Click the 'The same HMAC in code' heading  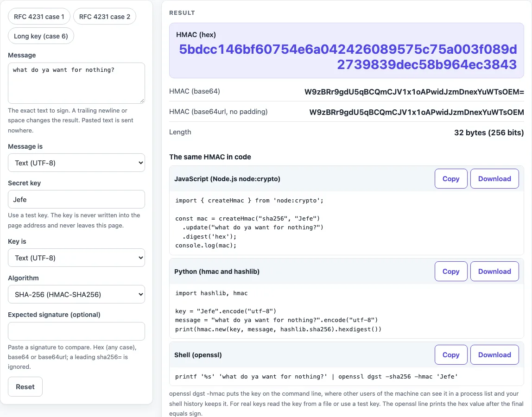(x=210, y=157)
